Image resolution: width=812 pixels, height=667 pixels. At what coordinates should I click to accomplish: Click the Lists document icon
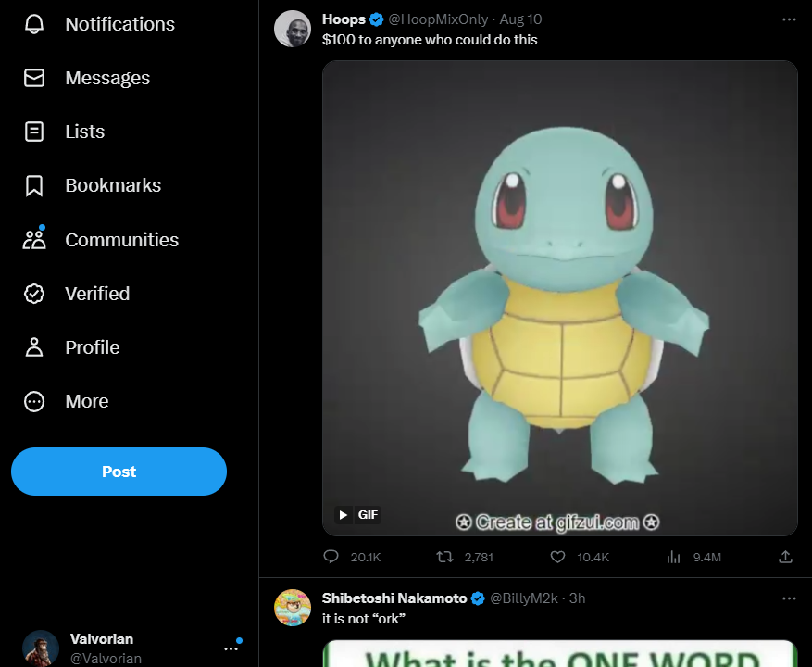pos(34,132)
